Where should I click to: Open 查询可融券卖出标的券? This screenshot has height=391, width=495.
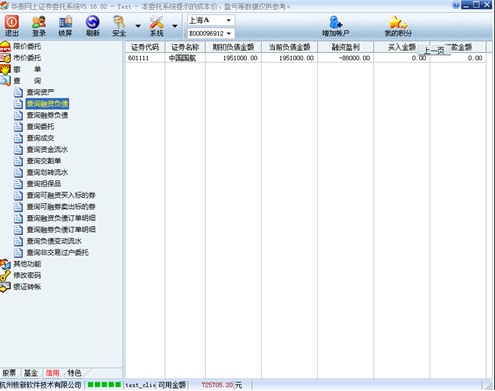pyautogui.click(x=61, y=207)
